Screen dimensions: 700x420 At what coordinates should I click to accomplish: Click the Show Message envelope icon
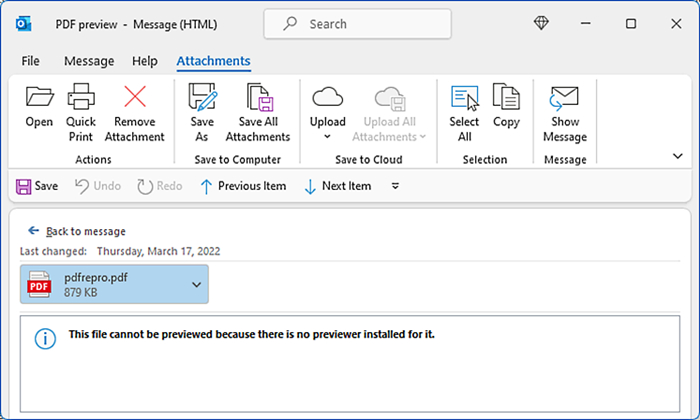(x=565, y=99)
